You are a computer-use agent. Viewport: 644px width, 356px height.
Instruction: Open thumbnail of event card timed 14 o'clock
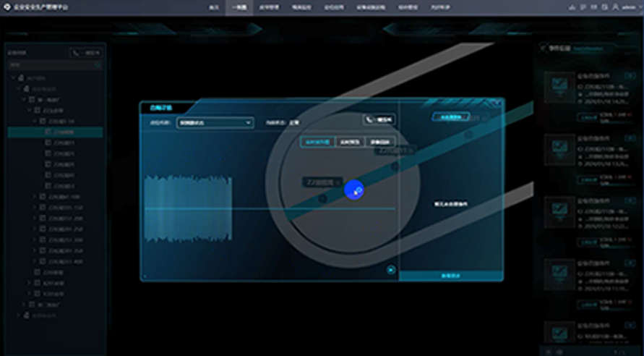(x=560, y=88)
